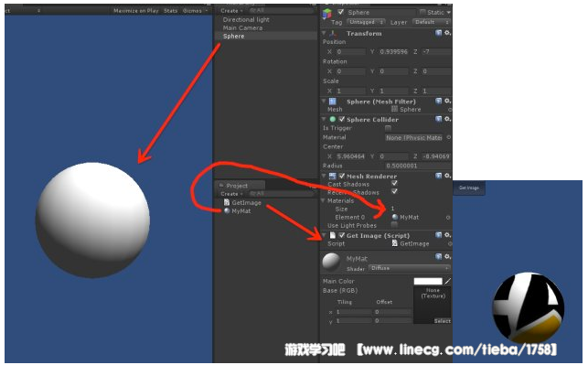Click the Get Image script component icon

tap(332, 235)
